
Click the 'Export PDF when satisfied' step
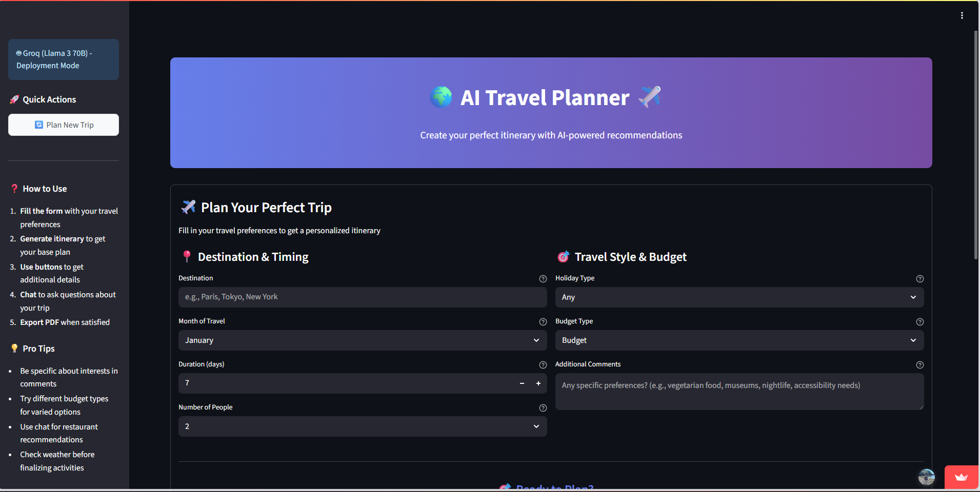pos(65,322)
